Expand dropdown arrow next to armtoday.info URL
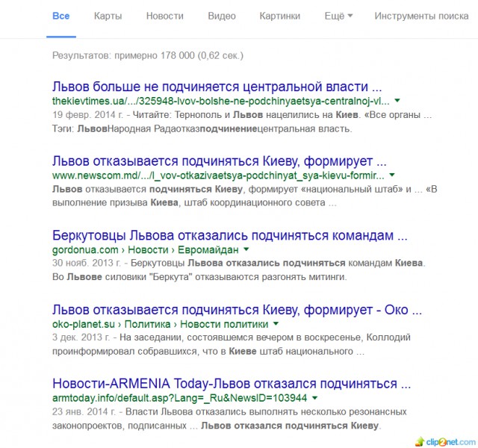478x448 pixels. [315, 398]
